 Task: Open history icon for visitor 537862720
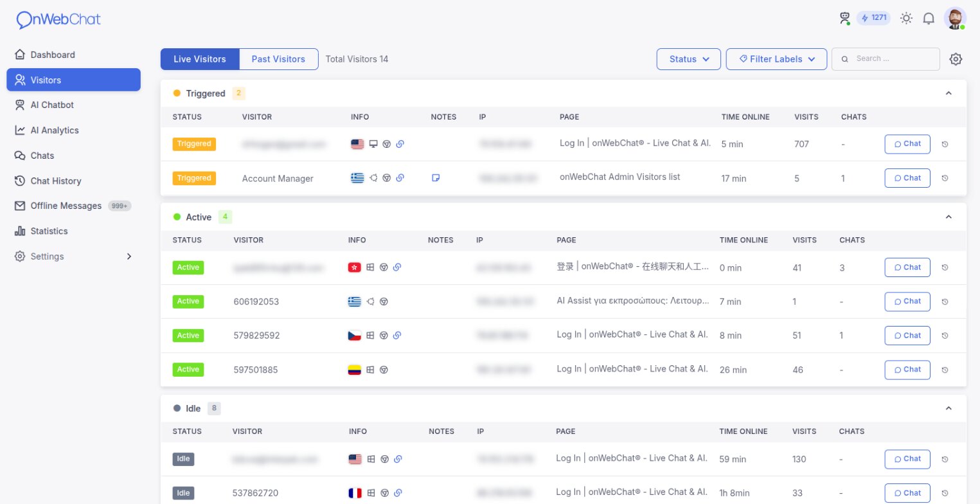945,493
